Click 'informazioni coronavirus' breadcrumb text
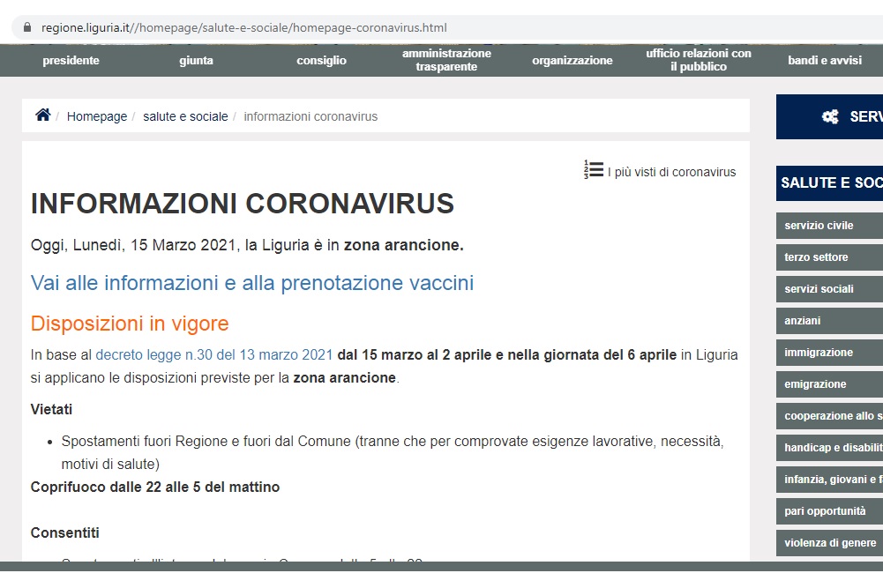 point(311,116)
